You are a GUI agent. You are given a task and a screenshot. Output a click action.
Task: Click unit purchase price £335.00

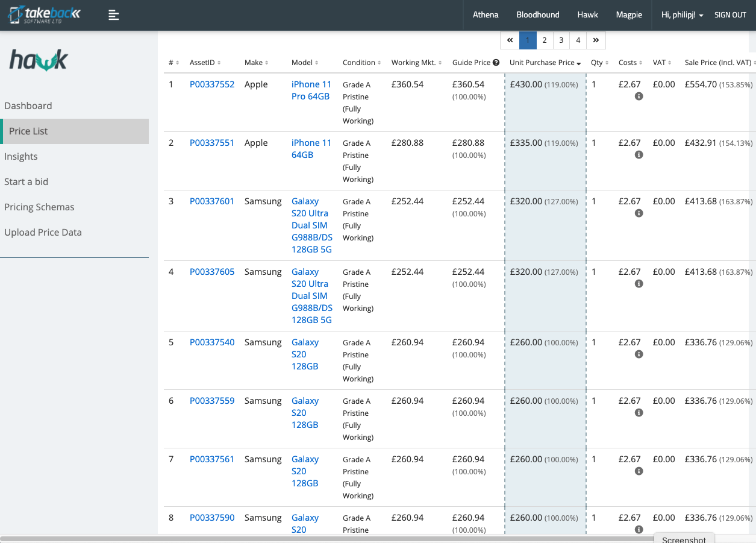[x=526, y=143]
